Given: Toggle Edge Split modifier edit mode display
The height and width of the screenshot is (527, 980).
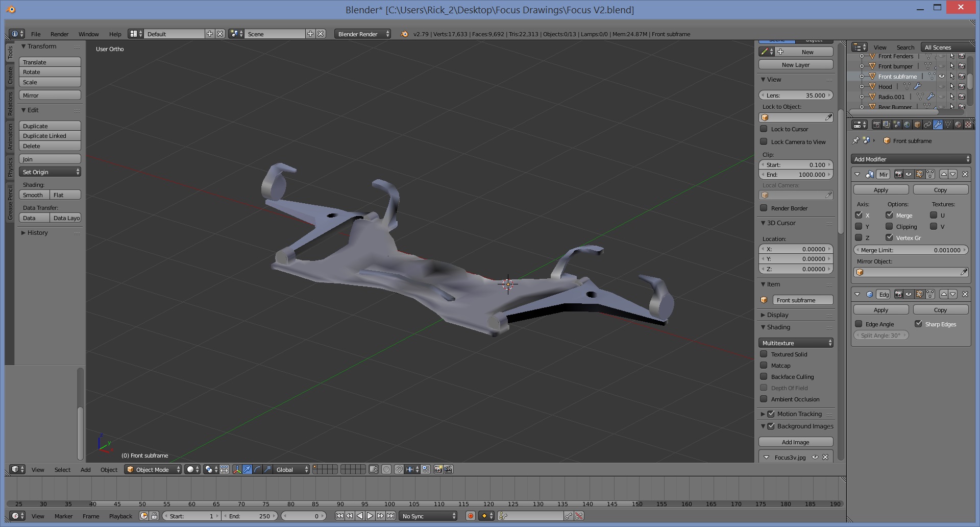Looking at the screenshot, I should click(x=919, y=294).
